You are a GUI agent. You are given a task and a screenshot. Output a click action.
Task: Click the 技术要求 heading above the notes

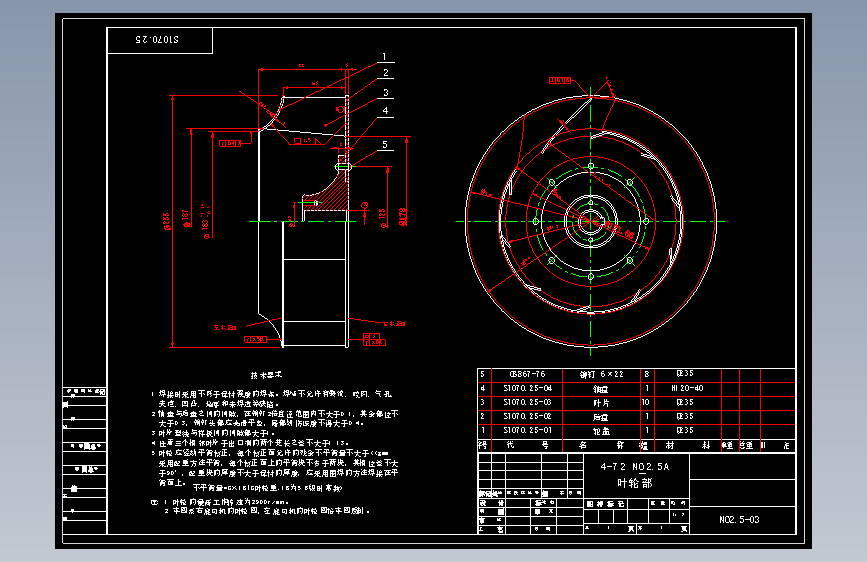tap(266, 375)
